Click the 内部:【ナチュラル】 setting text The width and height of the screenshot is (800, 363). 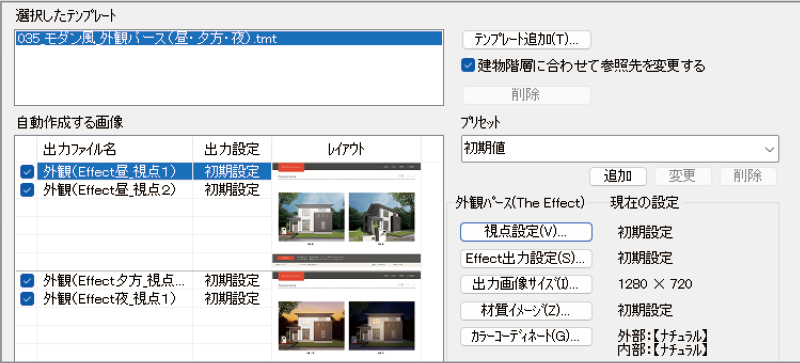[x=662, y=349]
